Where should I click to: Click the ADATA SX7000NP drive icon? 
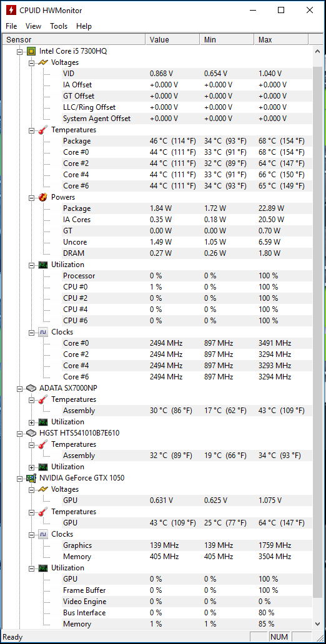point(31,388)
